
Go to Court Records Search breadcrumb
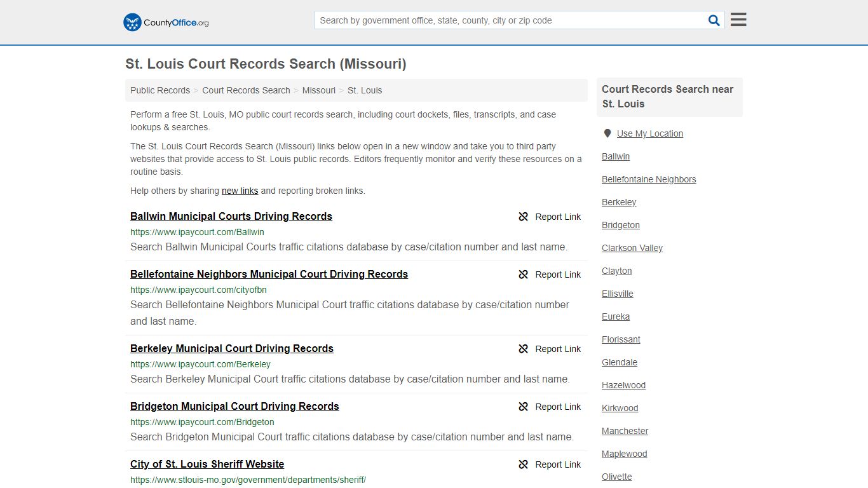tap(246, 90)
